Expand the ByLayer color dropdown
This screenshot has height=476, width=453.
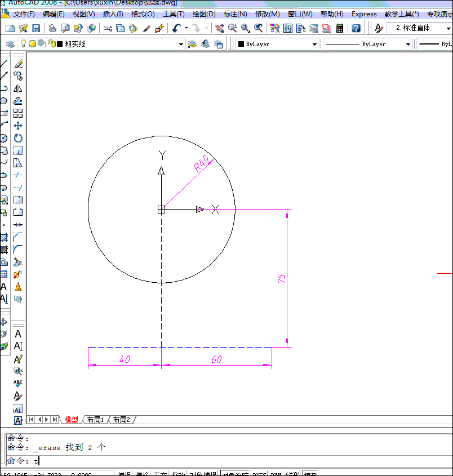(x=314, y=45)
